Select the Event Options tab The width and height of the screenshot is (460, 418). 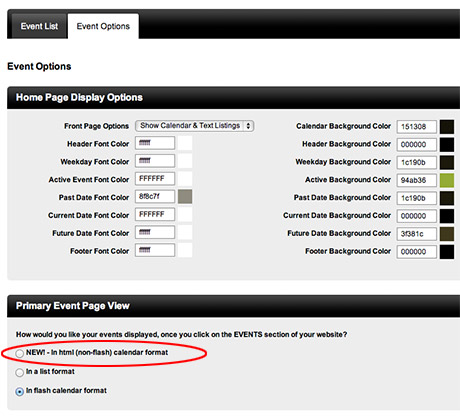pos(103,26)
